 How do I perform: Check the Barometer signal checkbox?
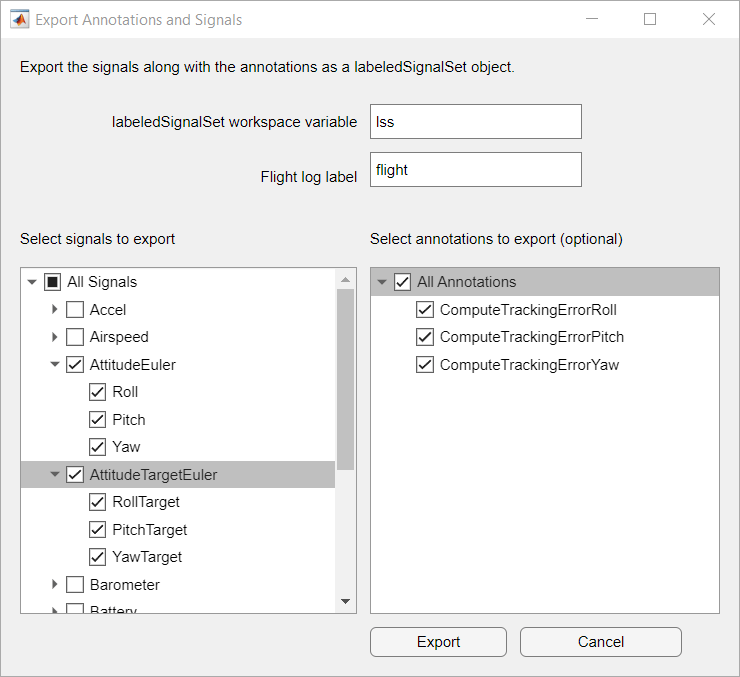[x=75, y=584]
